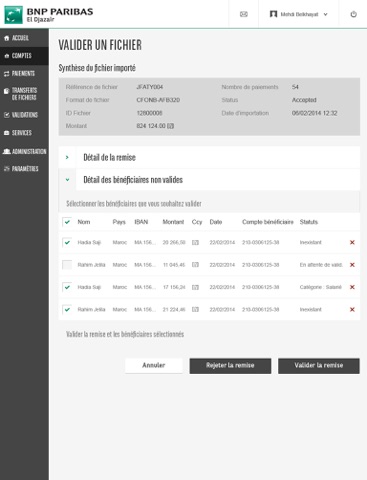367x480 pixels.
Task: Click the power logout icon
Action: click(353, 14)
